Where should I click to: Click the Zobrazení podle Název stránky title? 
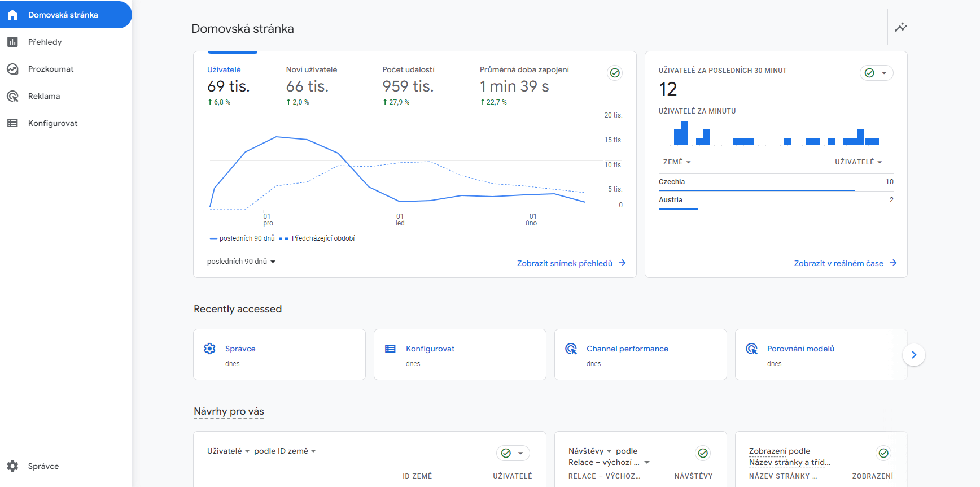(x=790, y=456)
